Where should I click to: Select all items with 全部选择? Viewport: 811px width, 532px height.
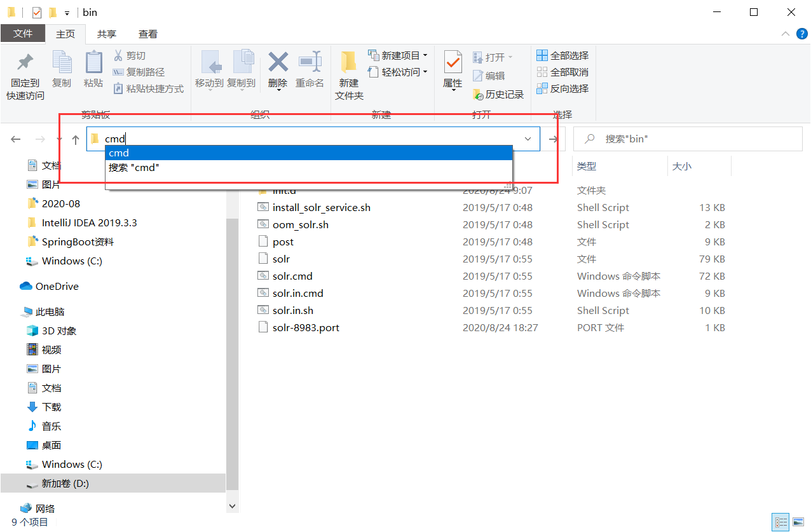(562, 56)
